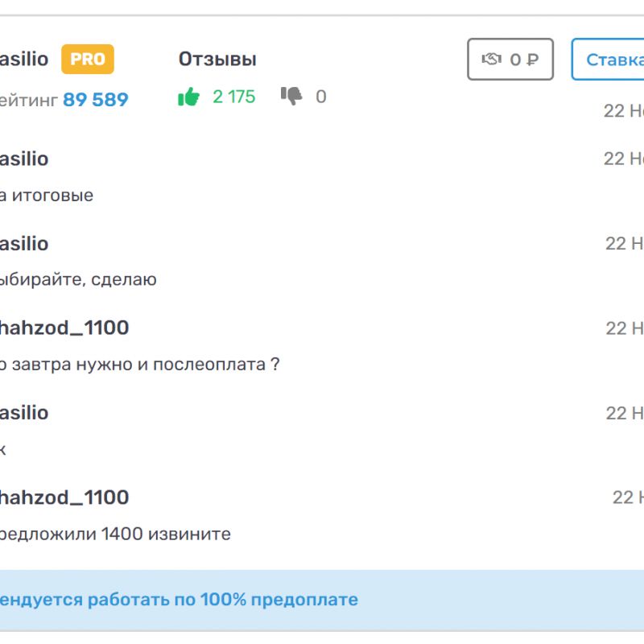Viewport: 644px width, 644px height.
Task: Open the author name above 'ыбирайте, сделаю'
Action: (24, 243)
